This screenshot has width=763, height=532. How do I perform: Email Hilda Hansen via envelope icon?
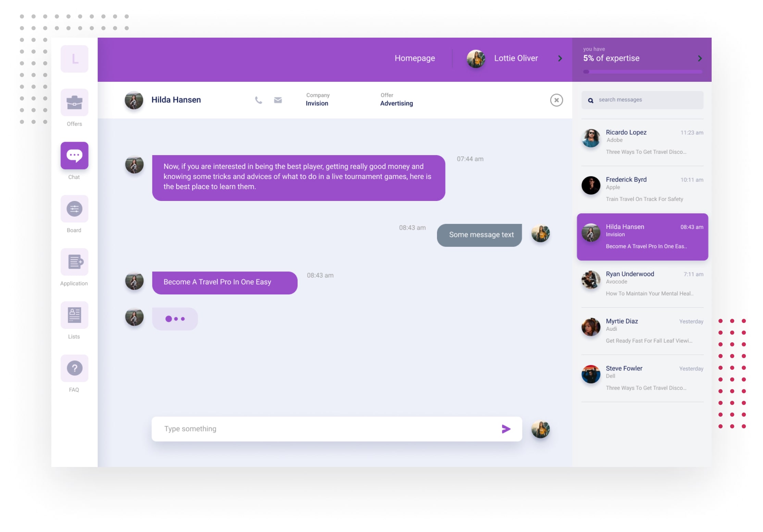278,100
